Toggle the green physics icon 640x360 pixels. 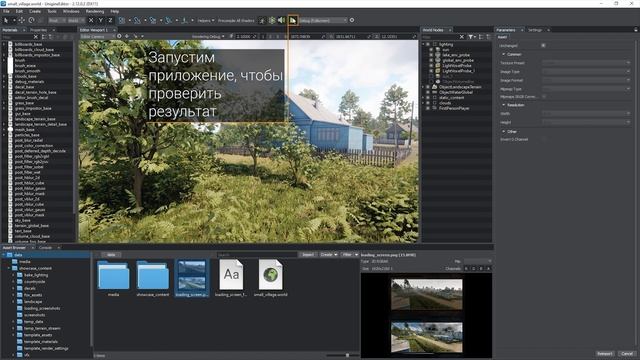272,20
